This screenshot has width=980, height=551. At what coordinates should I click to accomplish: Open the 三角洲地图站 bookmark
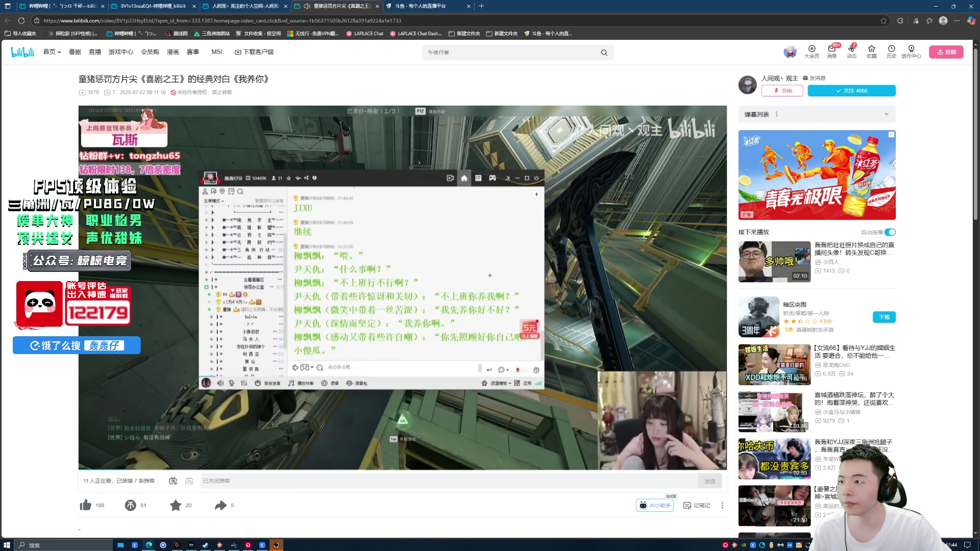tap(211, 34)
